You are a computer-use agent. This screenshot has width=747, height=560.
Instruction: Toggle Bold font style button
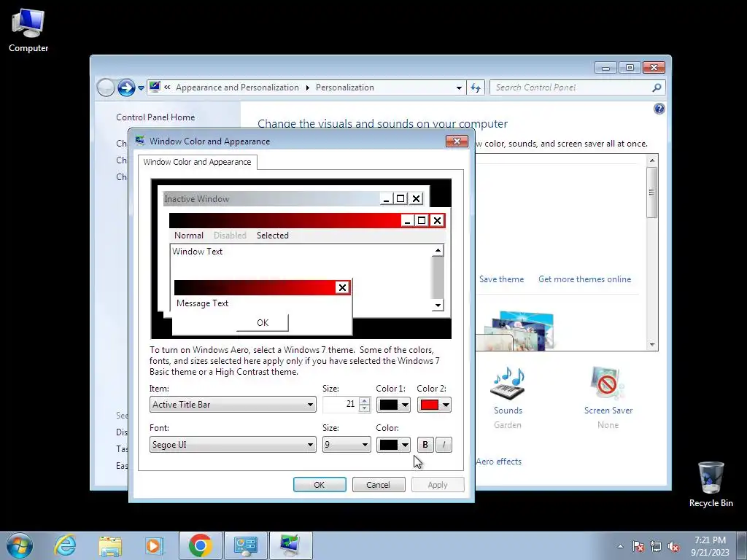click(425, 445)
